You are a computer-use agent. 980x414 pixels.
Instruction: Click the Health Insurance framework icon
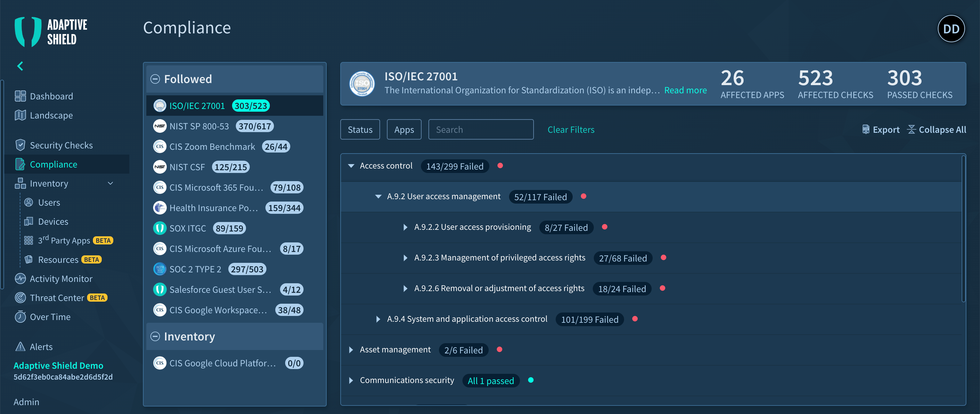tap(160, 208)
